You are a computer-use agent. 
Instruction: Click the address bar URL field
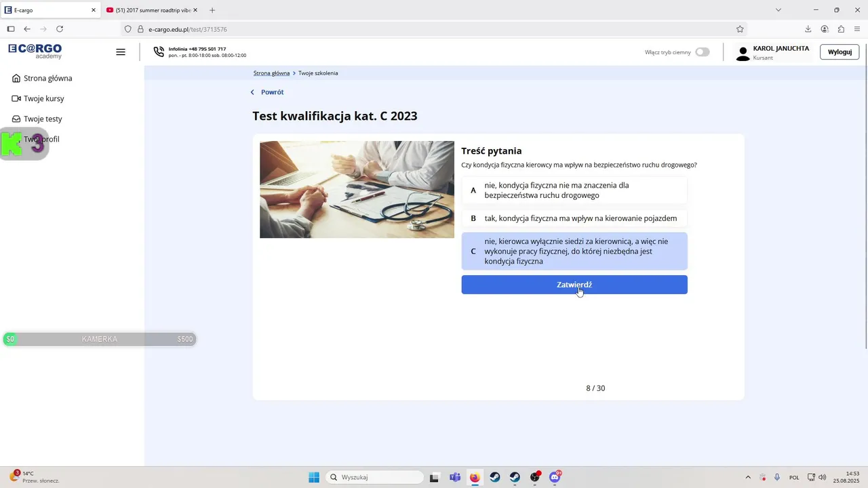pos(434,29)
